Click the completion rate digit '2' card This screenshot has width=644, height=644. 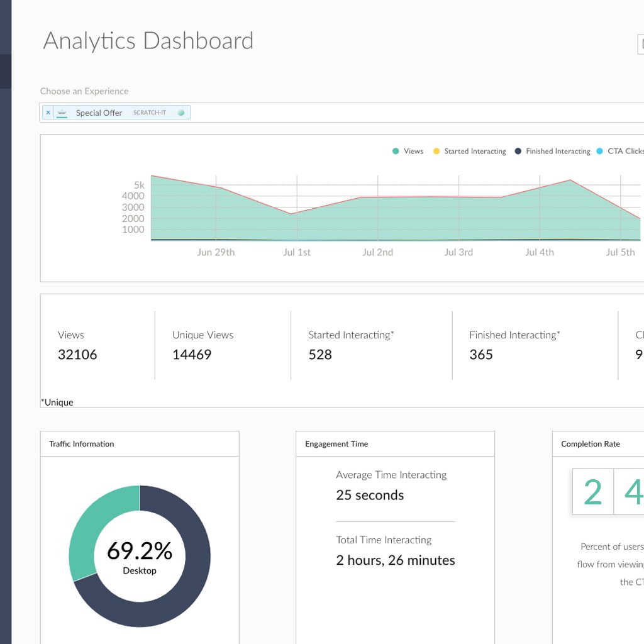(593, 492)
